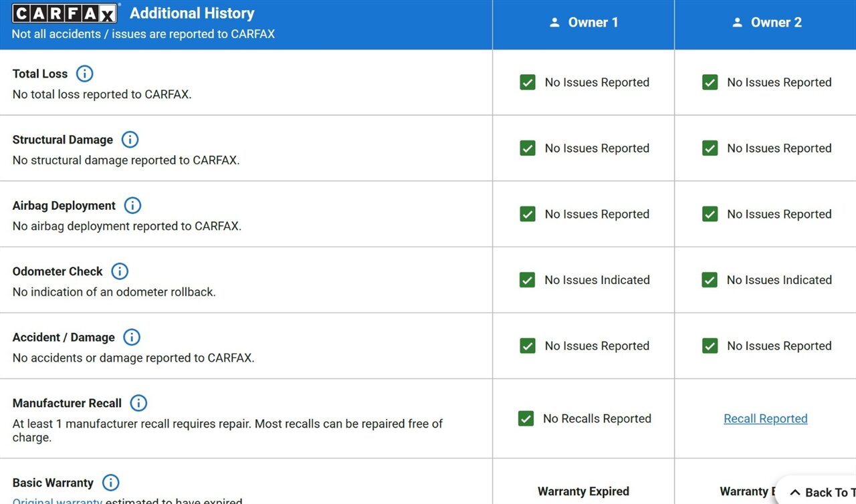Show Airbag Deployment info tooltip
The image size is (856, 504).
[132, 205]
